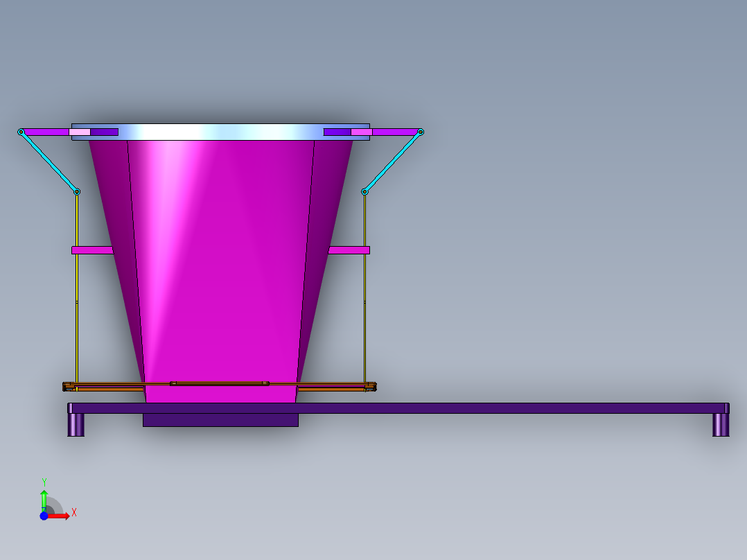
Task: Select the white top flange of the hopper
Action: (x=220, y=132)
